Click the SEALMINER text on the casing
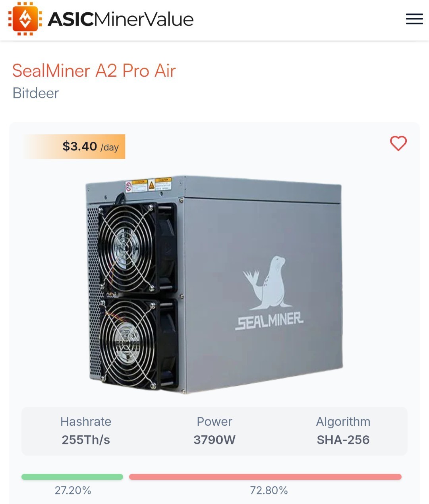 click(x=269, y=321)
